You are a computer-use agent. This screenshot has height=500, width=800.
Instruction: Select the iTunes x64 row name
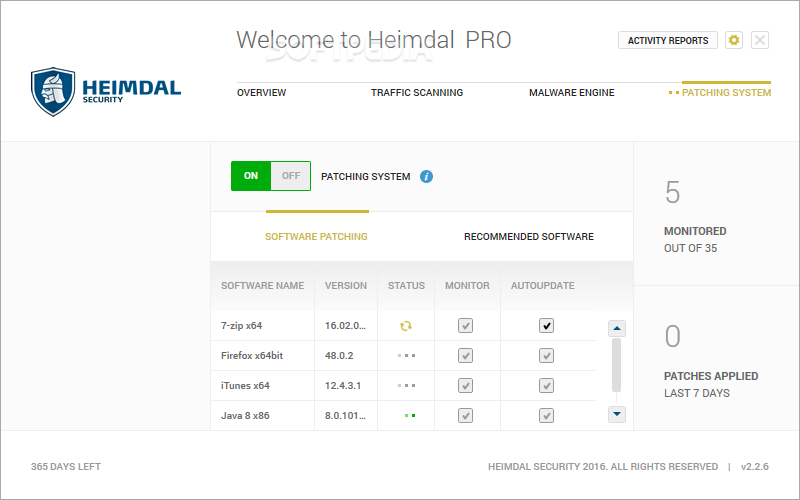(245, 386)
